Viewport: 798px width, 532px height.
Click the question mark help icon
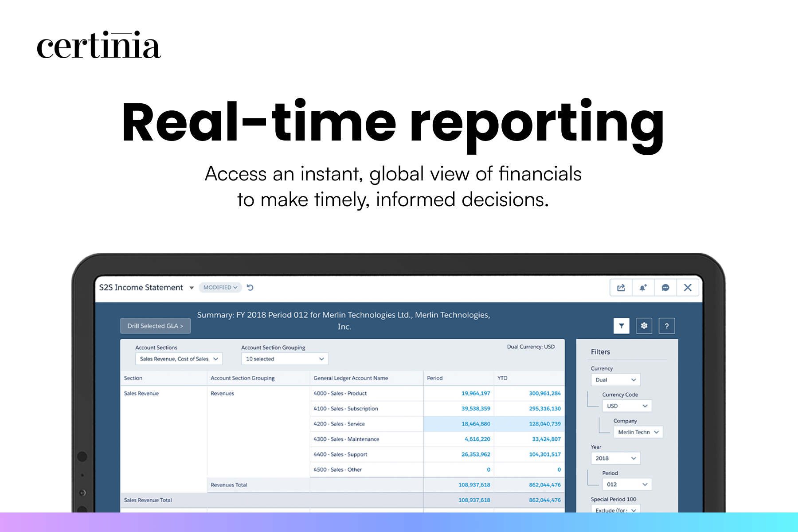(x=667, y=326)
